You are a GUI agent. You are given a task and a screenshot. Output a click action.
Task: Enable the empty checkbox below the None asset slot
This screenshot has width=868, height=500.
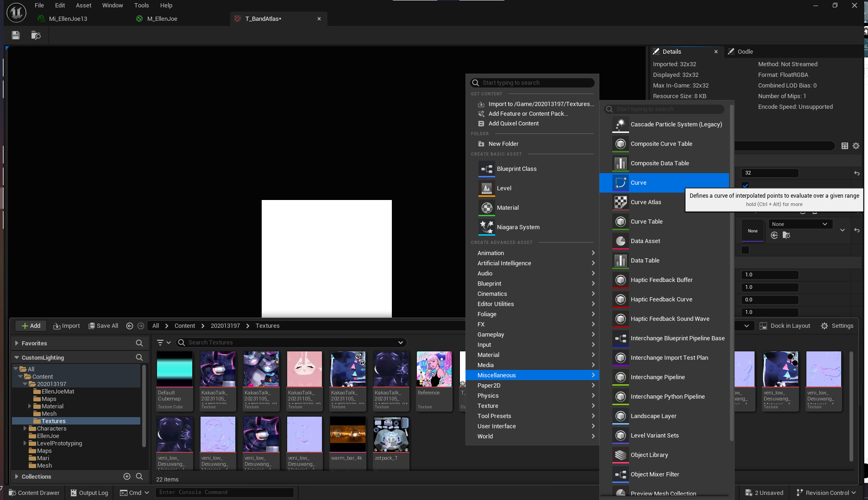[745, 250]
